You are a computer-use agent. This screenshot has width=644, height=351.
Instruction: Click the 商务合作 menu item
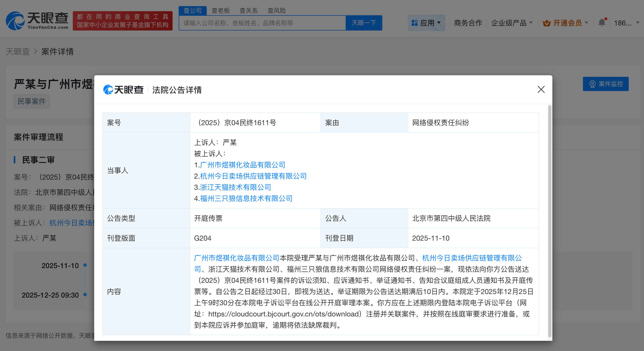click(x=468, y=23)
